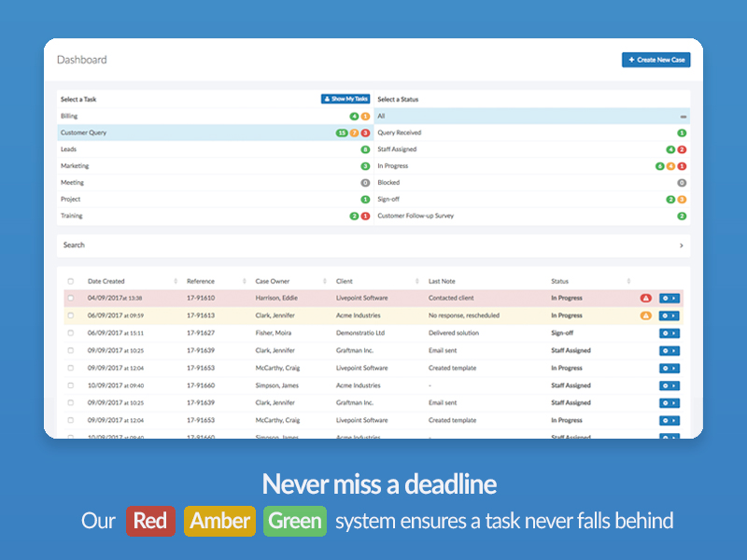Click the Create New Case button
Viewport: 747px width, 560px height.
click(x=656, y=59)
